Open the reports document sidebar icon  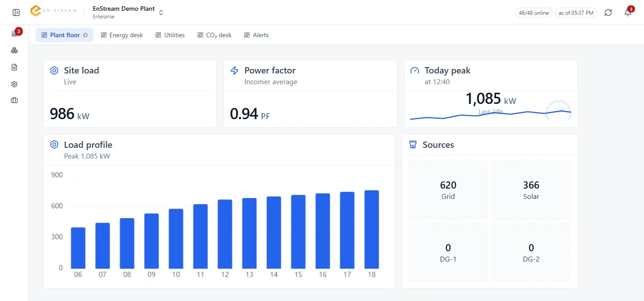[14, 67]
